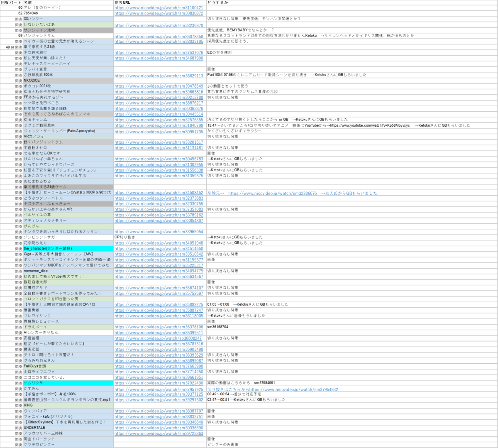
Task: Open the sm38236870 link for いないいないばあ
Action: [x=159, y=25]
